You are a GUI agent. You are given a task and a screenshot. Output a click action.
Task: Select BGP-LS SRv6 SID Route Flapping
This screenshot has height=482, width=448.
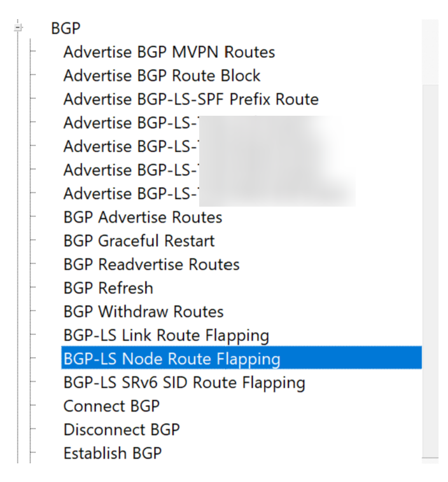tap(184, 383)
